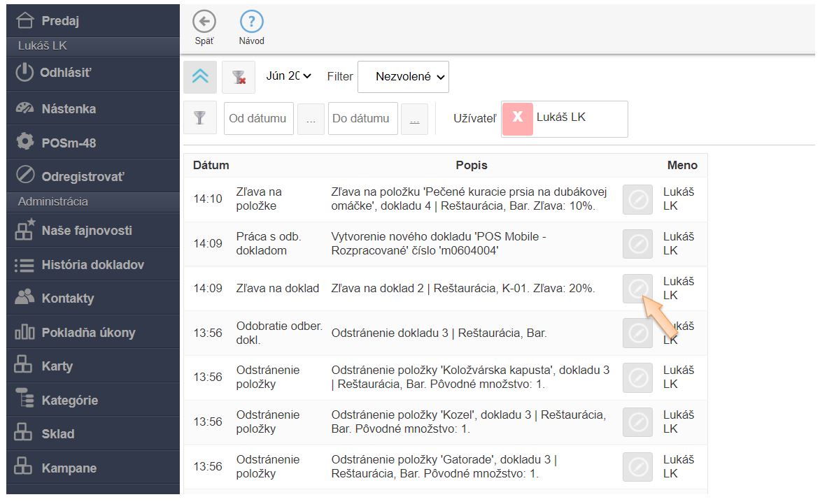Click the clear filter funnel icon
This screenshot has height=504, width=820.
239,77
